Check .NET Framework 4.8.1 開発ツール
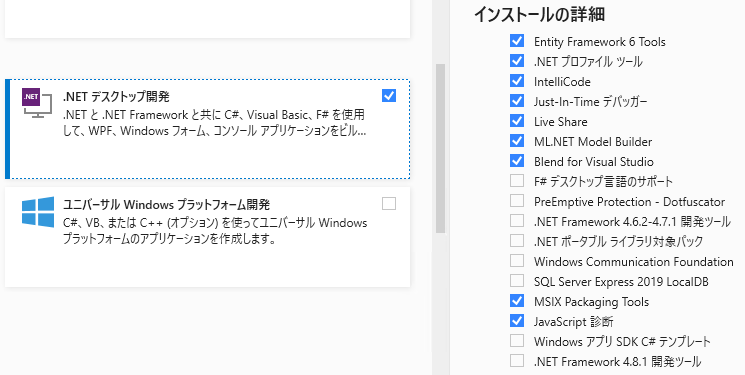This screenshot has height=375, width=745. (x=517, y=360)
